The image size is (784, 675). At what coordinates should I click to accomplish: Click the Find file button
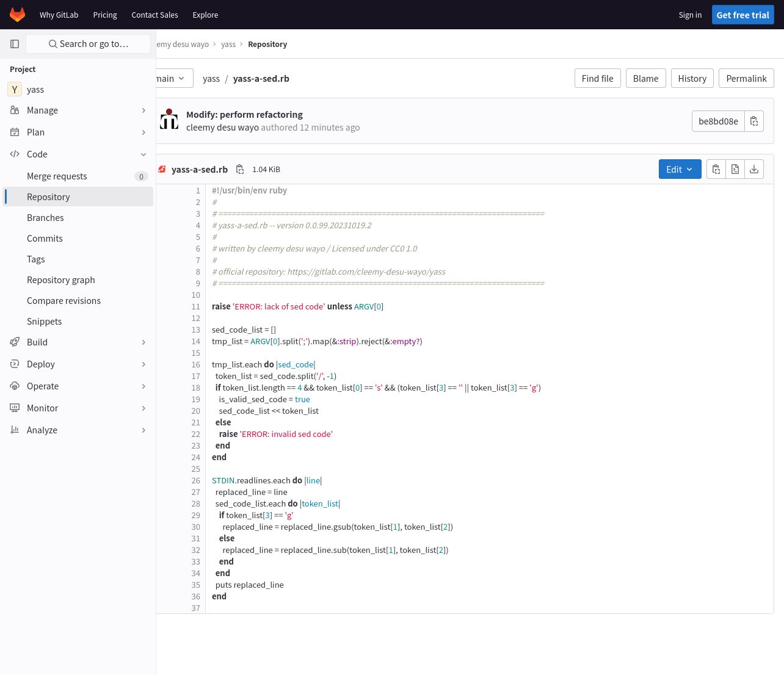[597, 78]
